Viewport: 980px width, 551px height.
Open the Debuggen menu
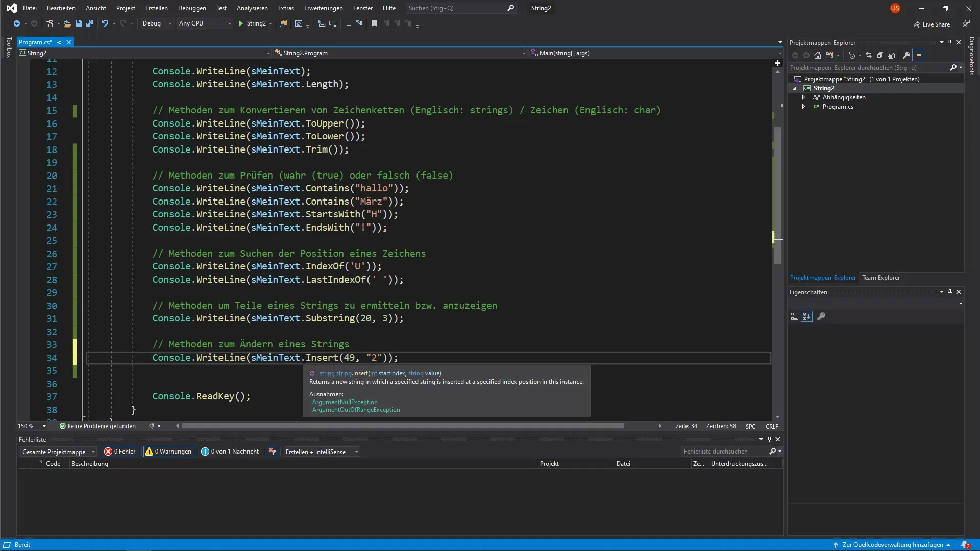pyautogui.click(x=192, y=8)
